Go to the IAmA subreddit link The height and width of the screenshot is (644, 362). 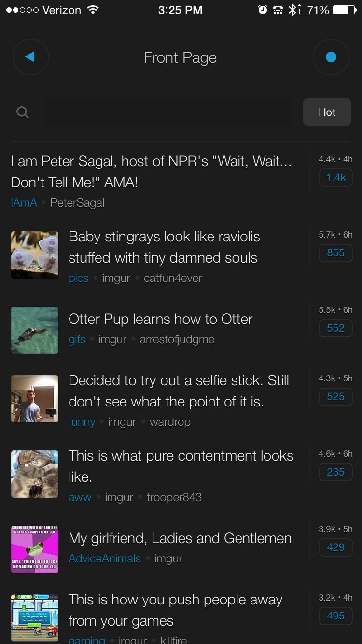pyautogui.click(x=24, y=203)
